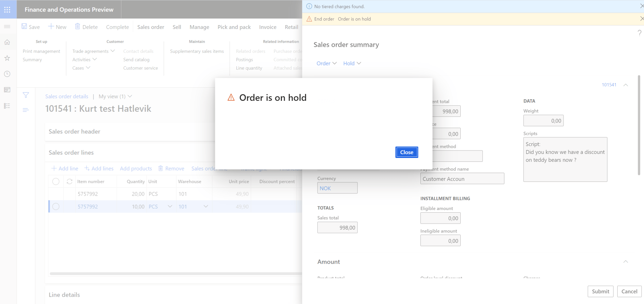
Task: Click the filter funnel icon
Action: point(26,95)
